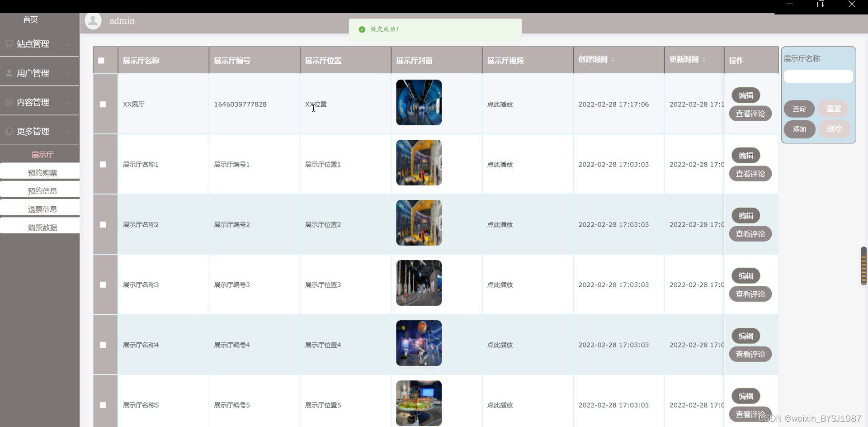This screenshot has width=868, height=427.
Task: Click the 用户管理 person icon
Action: click(x=9, y=73)
